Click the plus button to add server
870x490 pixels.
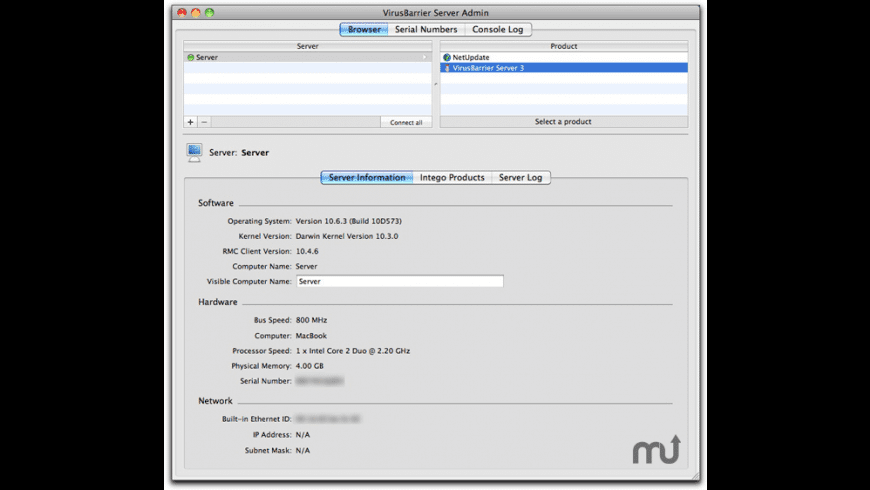pyautogui.click(x=191, y=122)
